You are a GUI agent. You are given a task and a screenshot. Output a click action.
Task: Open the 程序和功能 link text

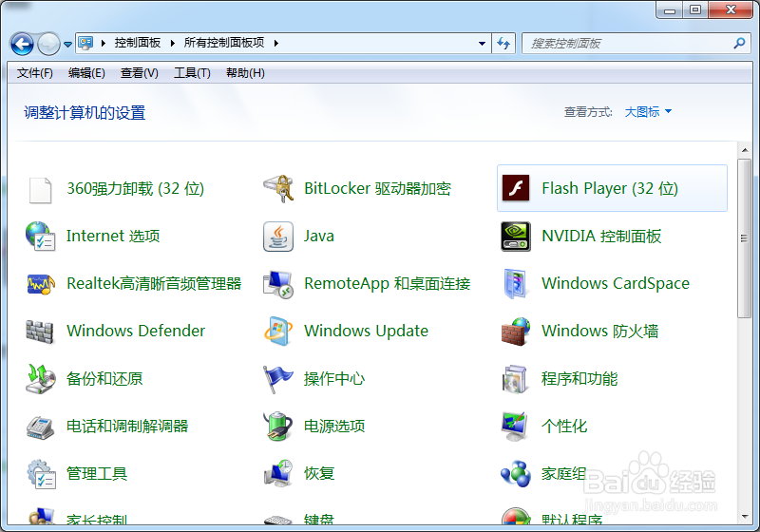tap(579, 378)
